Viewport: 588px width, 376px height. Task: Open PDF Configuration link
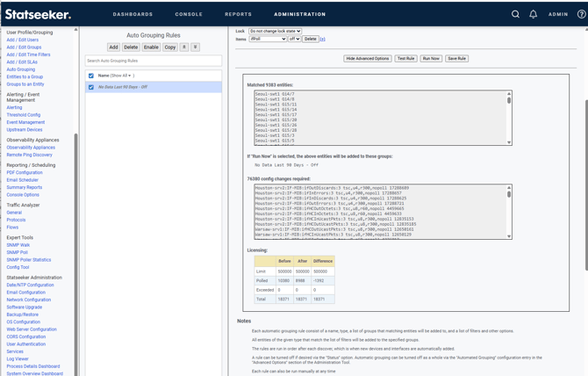25,172
